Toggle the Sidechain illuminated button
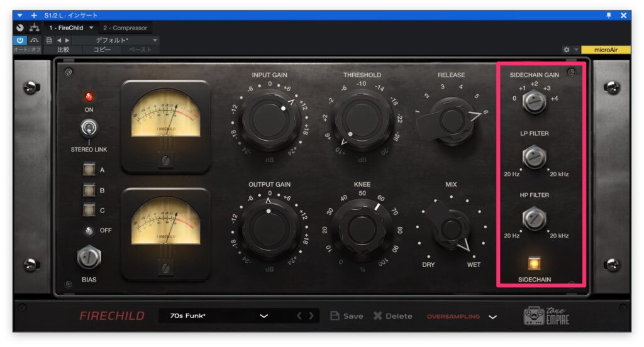Viewport: 644px width, 347px height. (535, 263)
